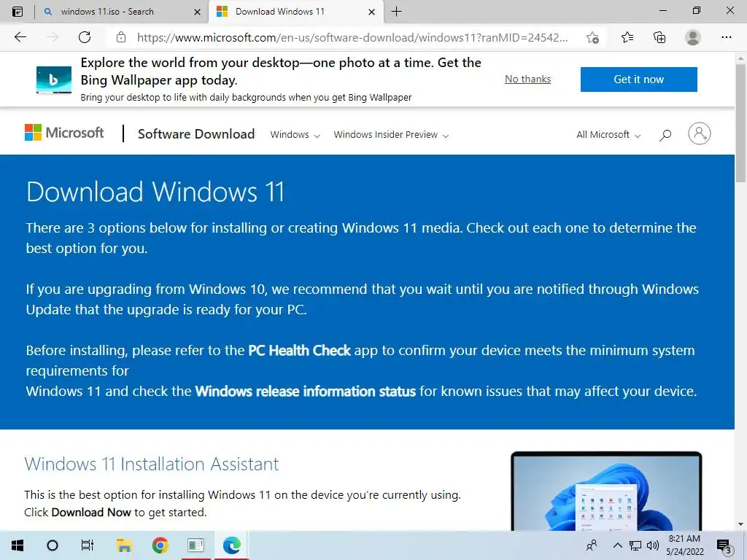Go back with the browser back arrow
Screen dimensions: 747x560
pos(20,37)
